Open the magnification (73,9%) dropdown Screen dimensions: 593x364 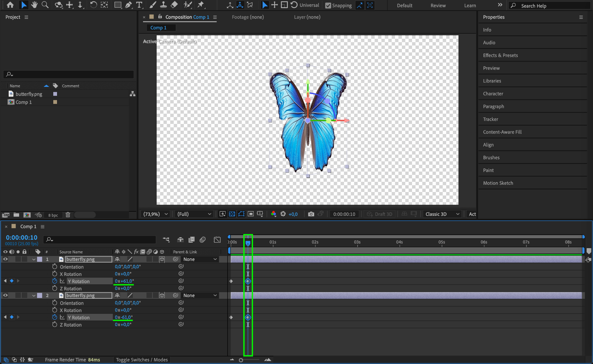(155, 214)
